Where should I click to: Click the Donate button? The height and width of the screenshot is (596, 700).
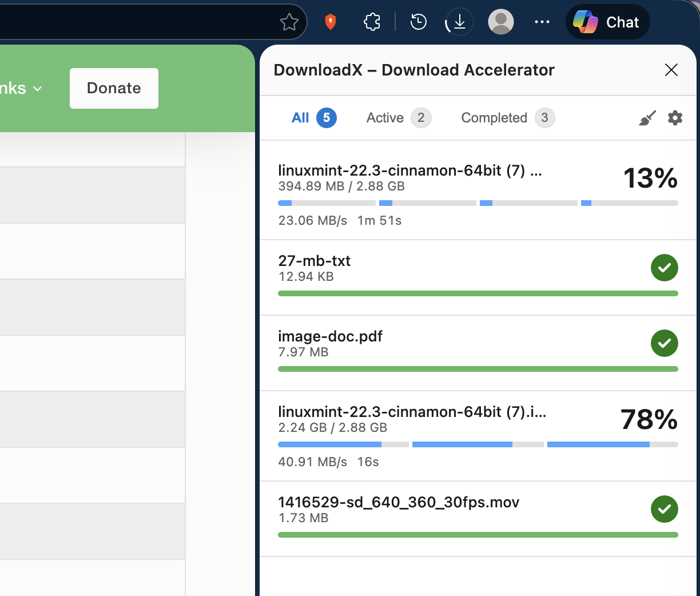(x=113, y=88)
